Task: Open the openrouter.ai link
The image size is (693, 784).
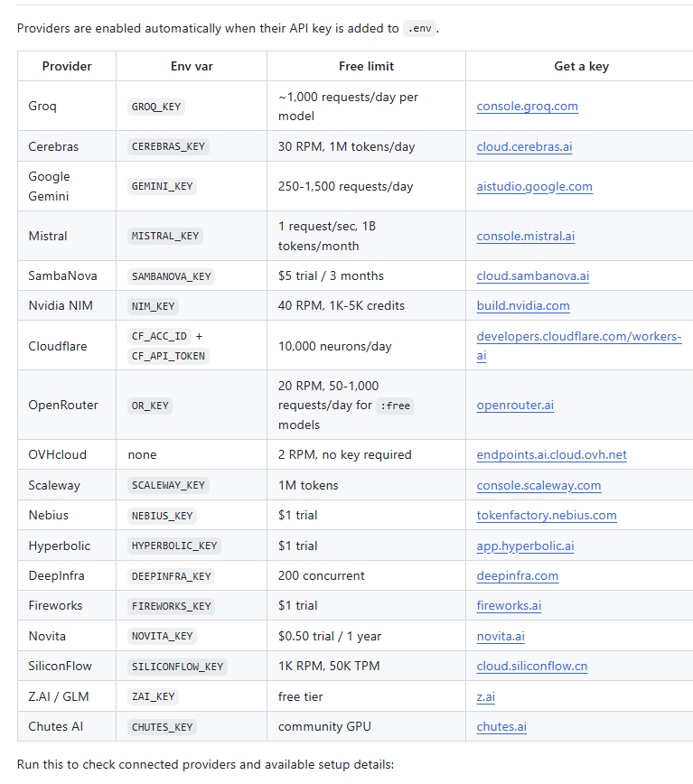Action: (x=515, y=405)
